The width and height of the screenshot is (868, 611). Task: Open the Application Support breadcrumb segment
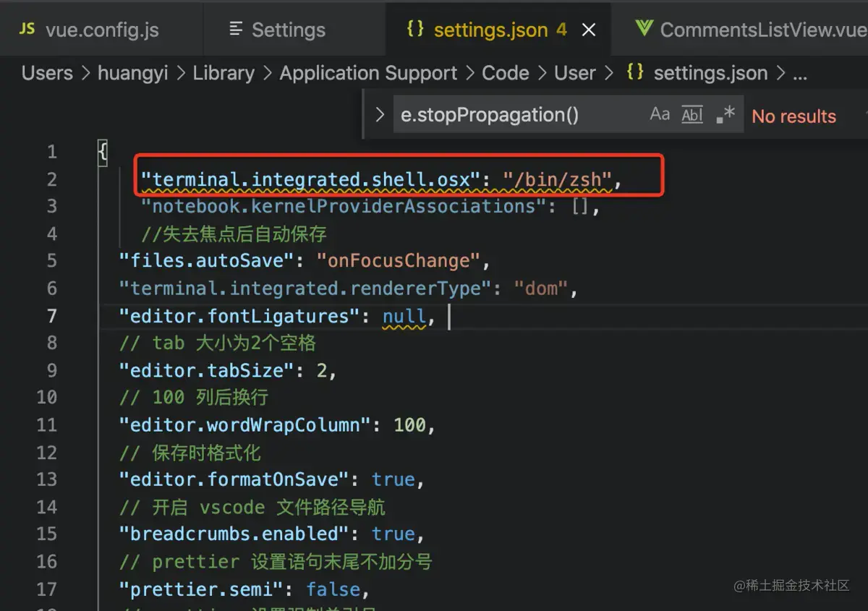368,73
